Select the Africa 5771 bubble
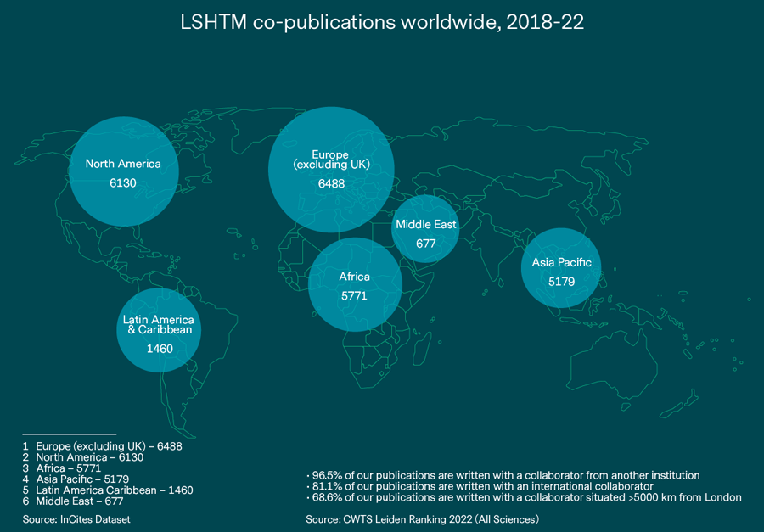 354,285
